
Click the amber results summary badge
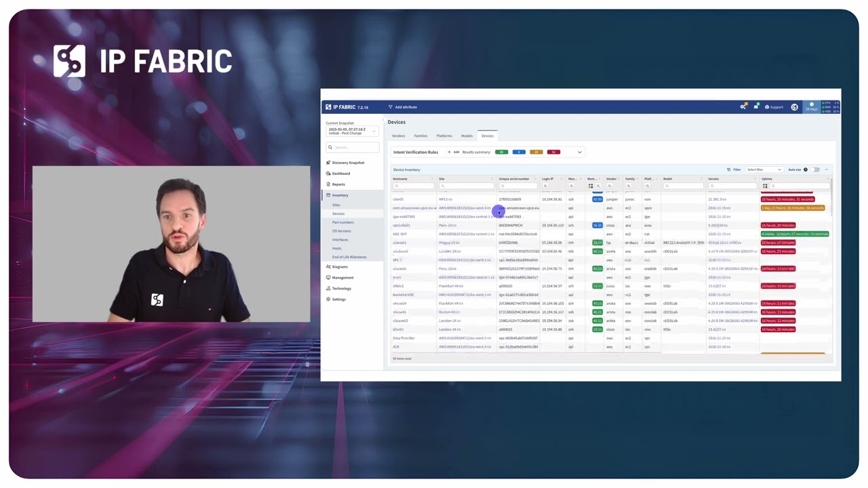536,152
